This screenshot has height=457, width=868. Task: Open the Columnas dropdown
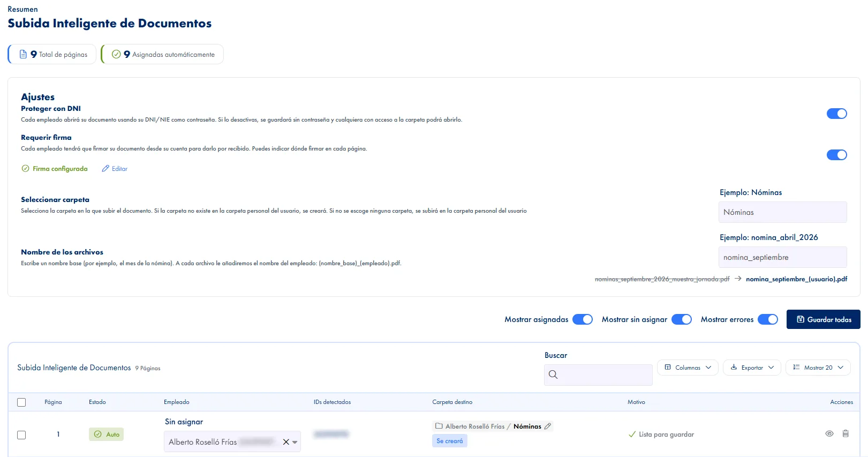pyautogui.click(x=688, y=368)
